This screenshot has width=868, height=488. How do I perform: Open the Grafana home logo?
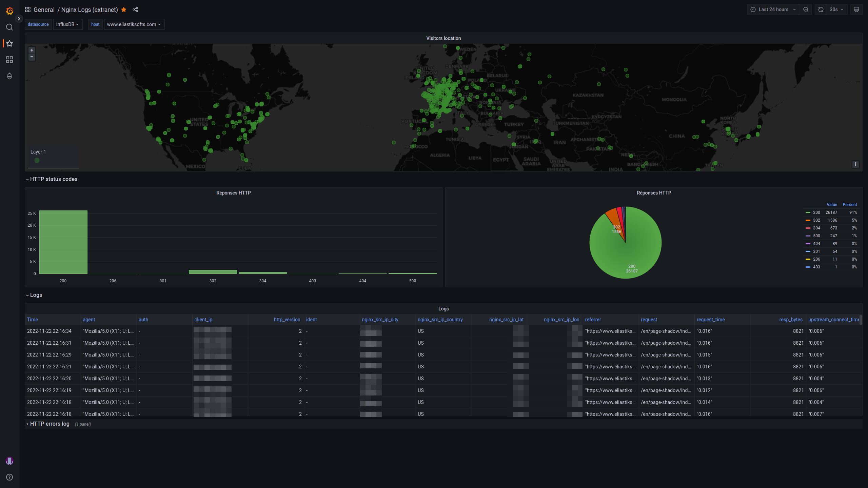(9, 11)
